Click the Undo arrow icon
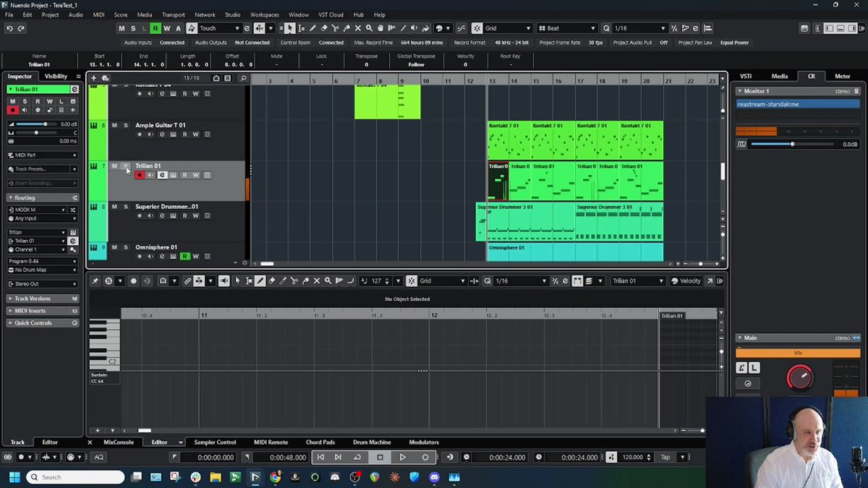Viewport: 868px width, 488px height. coord(9,28)
